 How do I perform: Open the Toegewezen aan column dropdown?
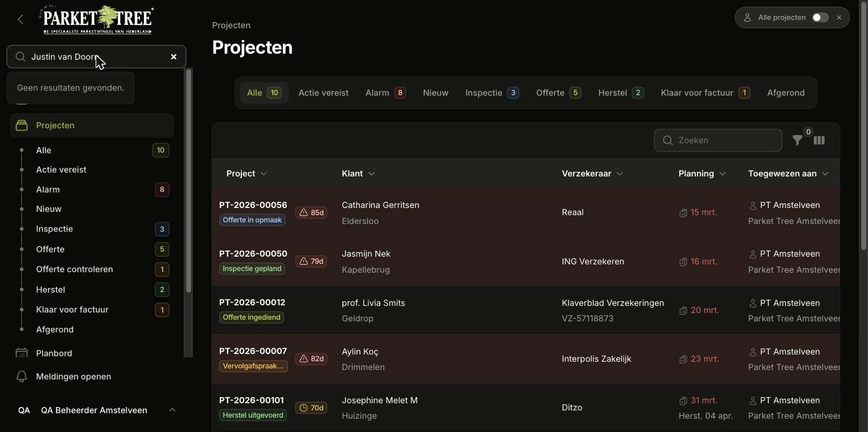coord(825,174)
